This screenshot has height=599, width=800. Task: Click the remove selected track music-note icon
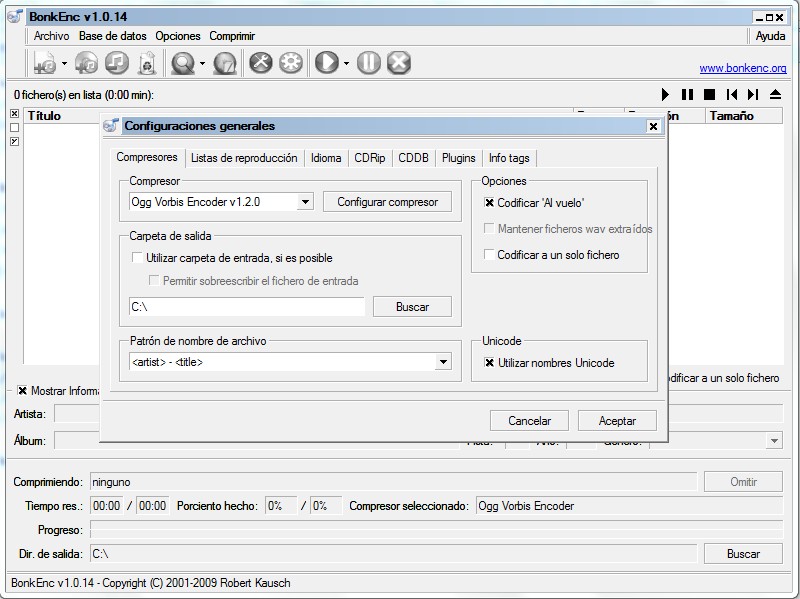point(117,63)
